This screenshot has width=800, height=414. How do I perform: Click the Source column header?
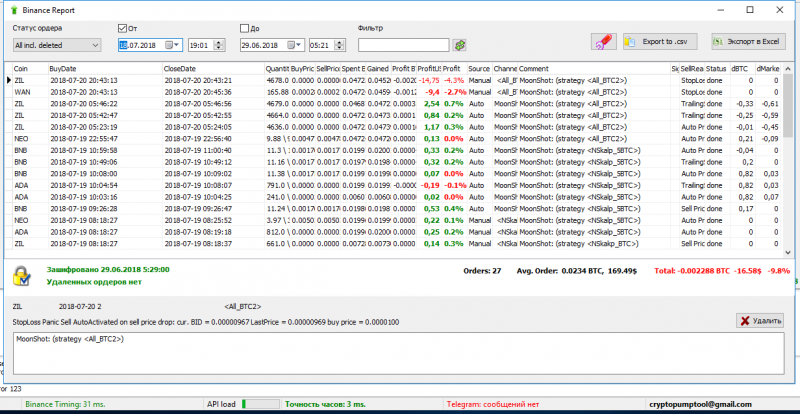[x=479, y=68]
